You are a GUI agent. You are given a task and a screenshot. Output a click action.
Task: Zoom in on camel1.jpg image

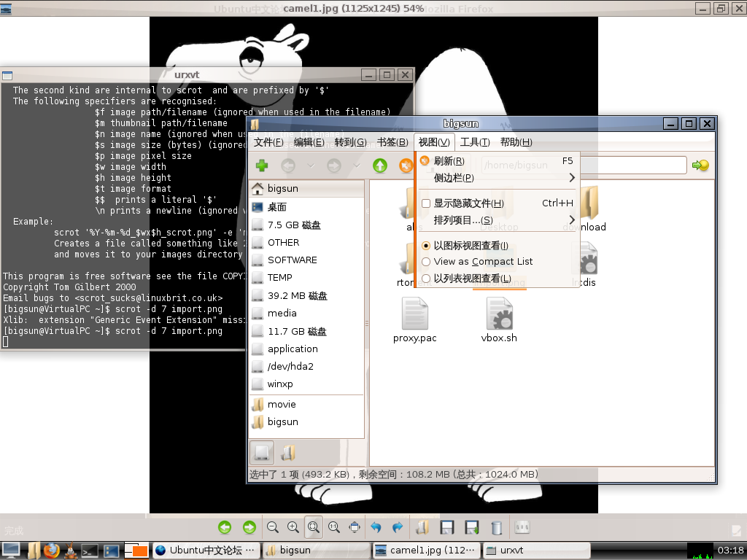(x=293, y=527)
